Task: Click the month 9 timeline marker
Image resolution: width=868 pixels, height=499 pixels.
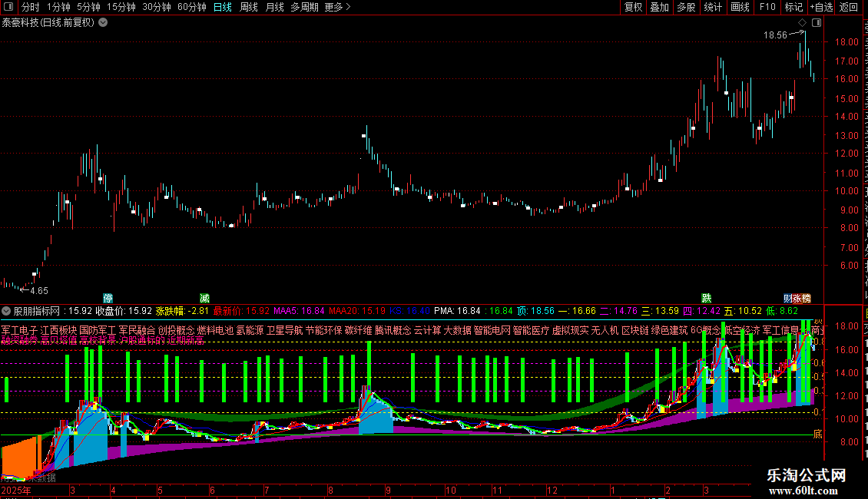Action: [x=388, y=490]
